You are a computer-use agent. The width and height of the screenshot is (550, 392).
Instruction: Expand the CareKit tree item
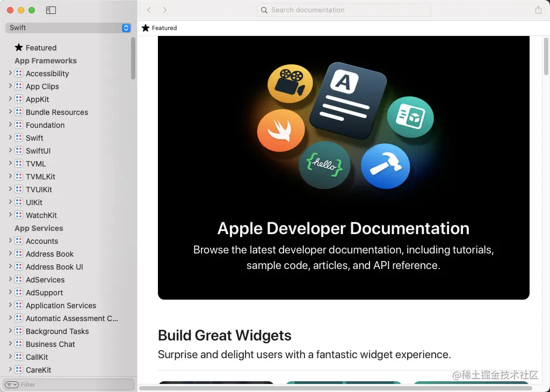tap(10, 369)
